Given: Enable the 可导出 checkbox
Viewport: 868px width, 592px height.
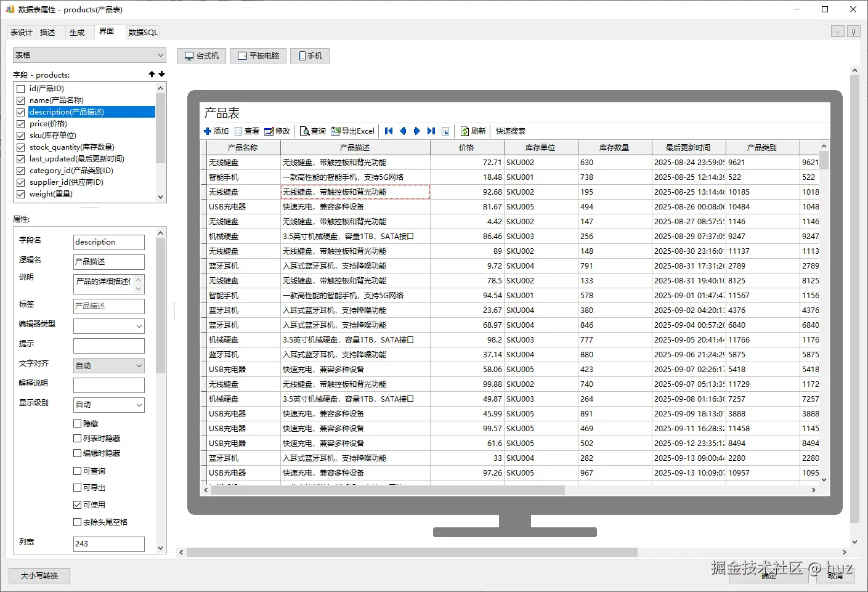Looking at the screenshot, I should click(x=78, y=487).
